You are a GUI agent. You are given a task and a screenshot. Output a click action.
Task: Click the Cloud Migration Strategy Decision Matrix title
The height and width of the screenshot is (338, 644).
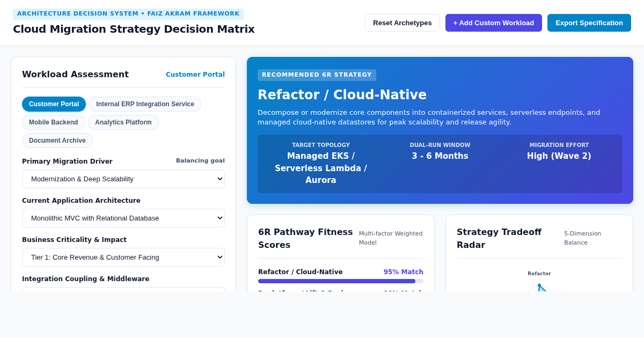pyautogui.click(x=134, y=29)
